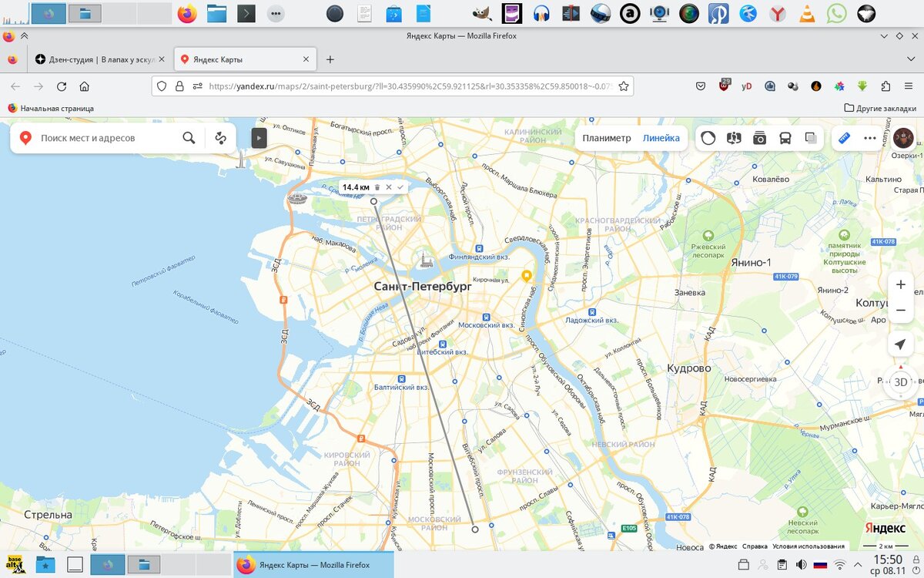Click the Яндекс logo on the map
The height and width of the screenshot is (578, 924).
pos(885,528)
